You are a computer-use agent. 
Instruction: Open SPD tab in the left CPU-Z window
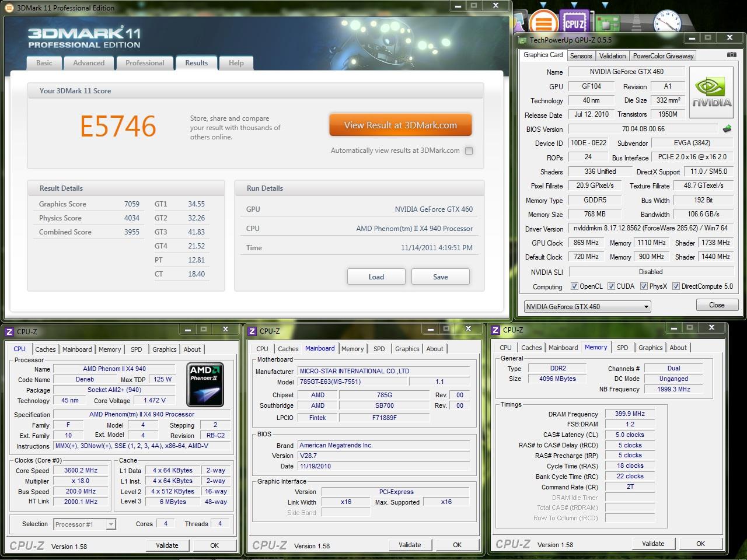tap(137, 349)
